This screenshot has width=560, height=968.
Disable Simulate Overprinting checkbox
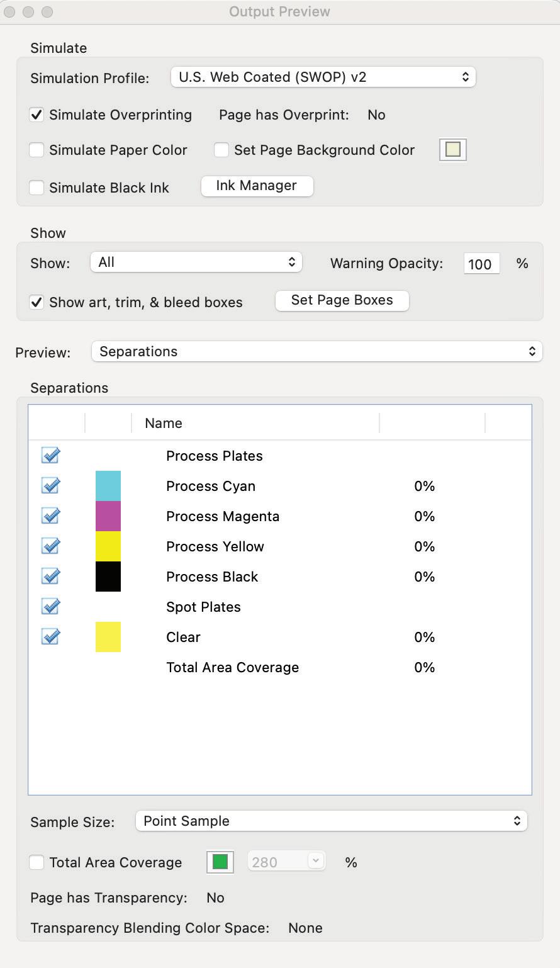click(36, 115)
